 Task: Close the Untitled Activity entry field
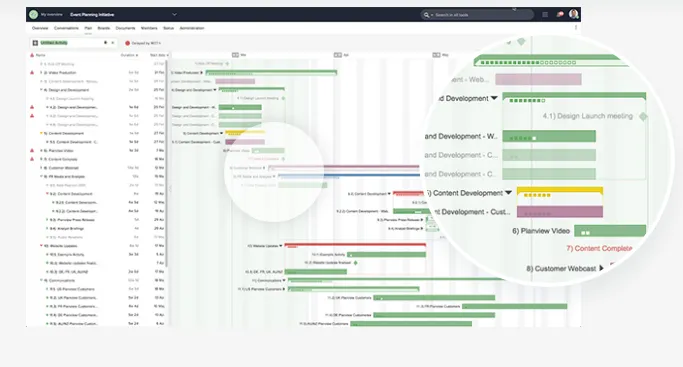[113, 43]
